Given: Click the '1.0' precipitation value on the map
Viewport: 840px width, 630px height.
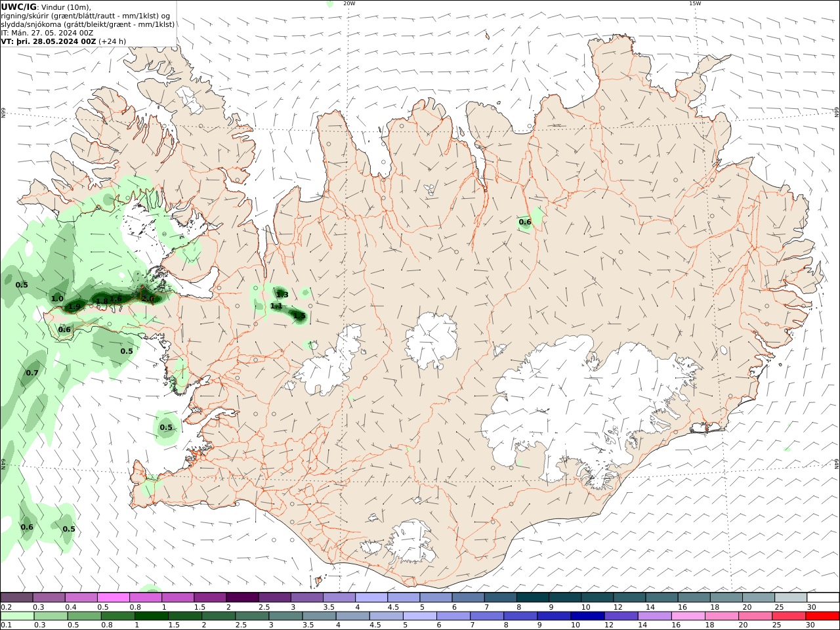Looking at the screenshot, I should pos(57,299).
